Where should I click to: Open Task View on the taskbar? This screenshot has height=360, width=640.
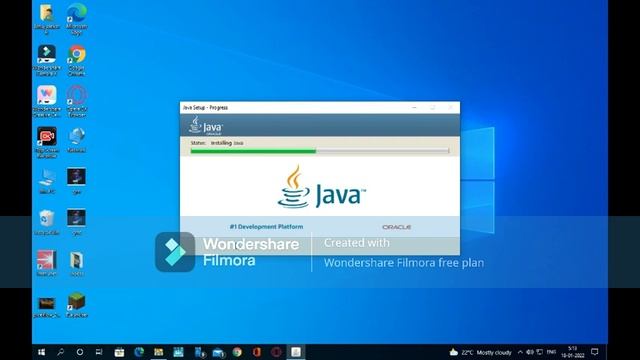click(99, 352)
